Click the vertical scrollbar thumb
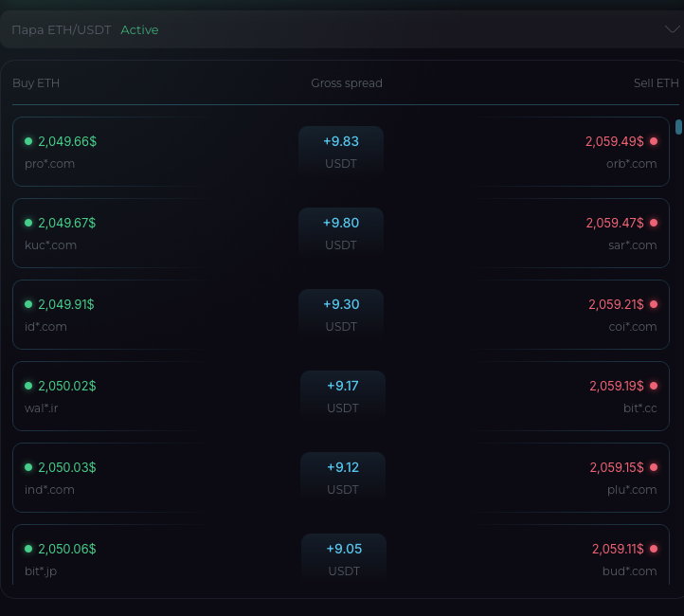The width and height of the screenshot is (684, 616). pyautogui.click(x=678, y=127)
